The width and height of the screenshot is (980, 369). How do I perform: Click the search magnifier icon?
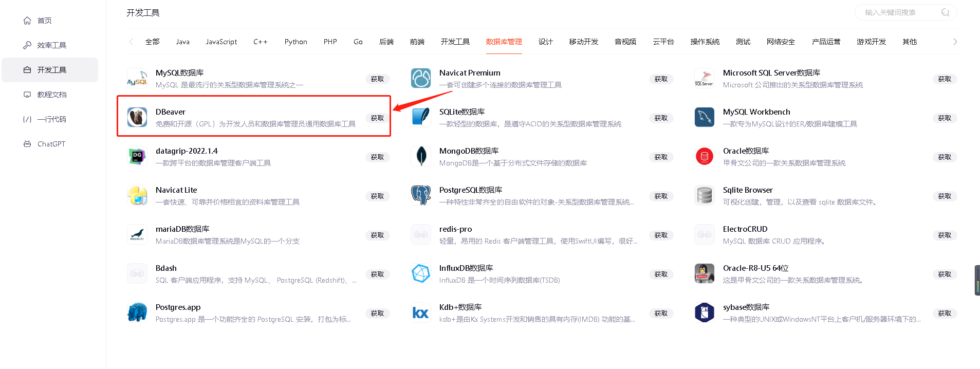point(945,12)
